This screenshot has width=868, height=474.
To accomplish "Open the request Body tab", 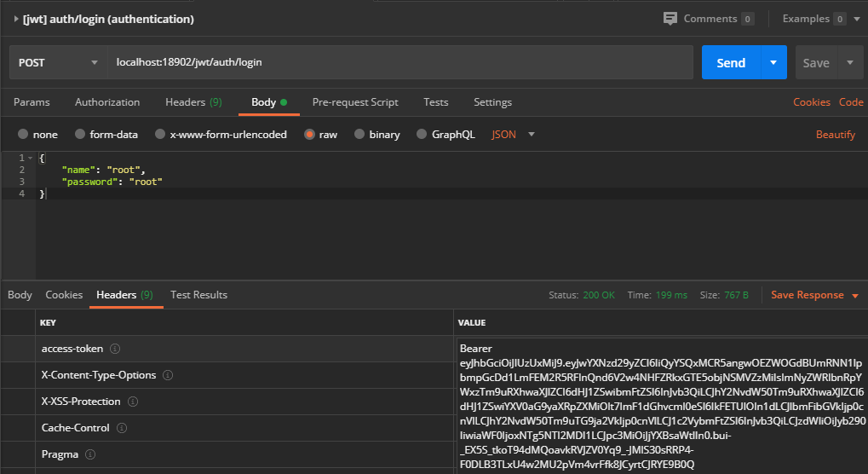I will [x=269, y=102].
